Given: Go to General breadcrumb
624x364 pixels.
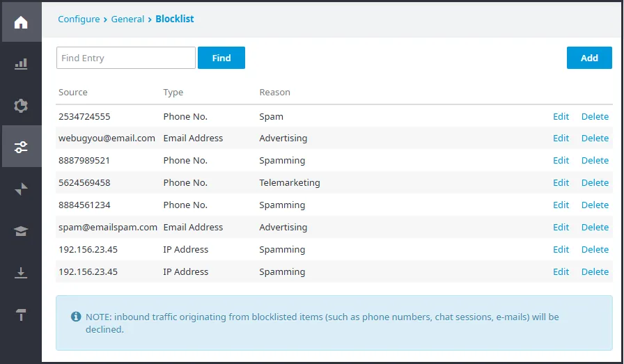Looking at the screenshot, I should click(127, 19).
